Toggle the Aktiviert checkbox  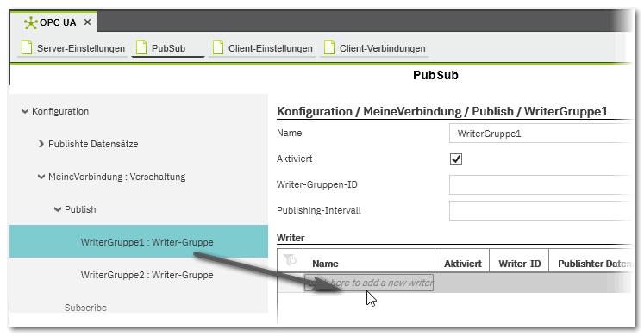click(456, 159)
